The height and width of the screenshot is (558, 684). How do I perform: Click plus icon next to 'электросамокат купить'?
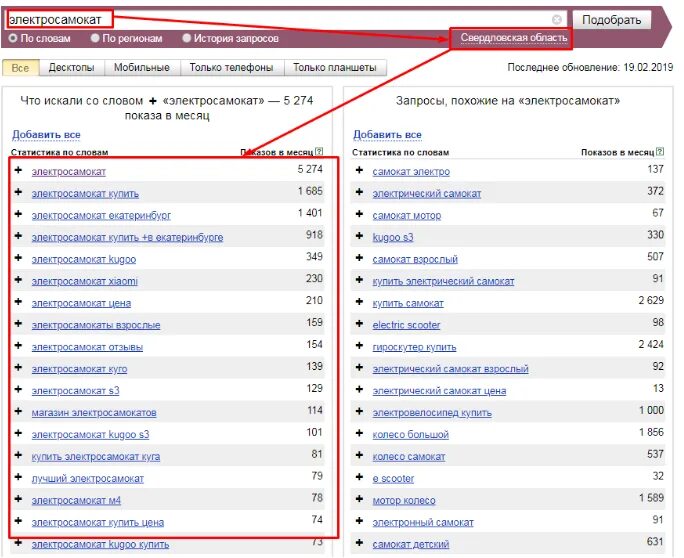click(x=18, y=192)
